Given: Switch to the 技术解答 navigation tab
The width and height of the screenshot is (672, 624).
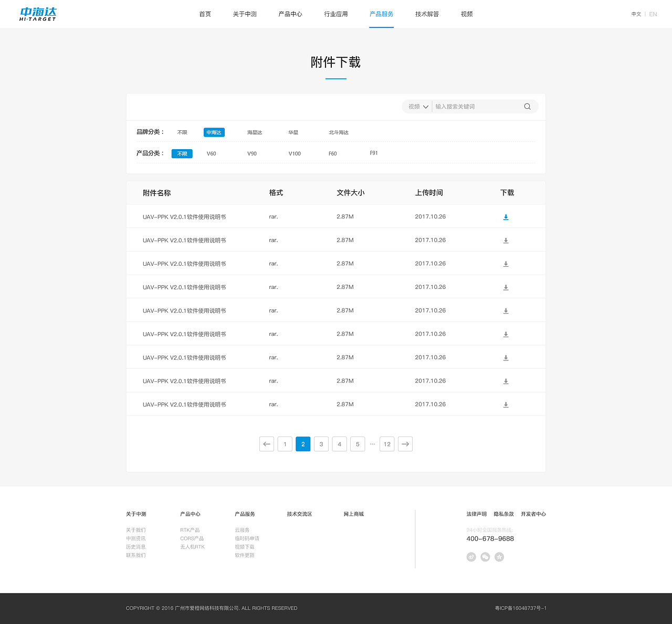Looking at the screenshot, I should (427, 14).
